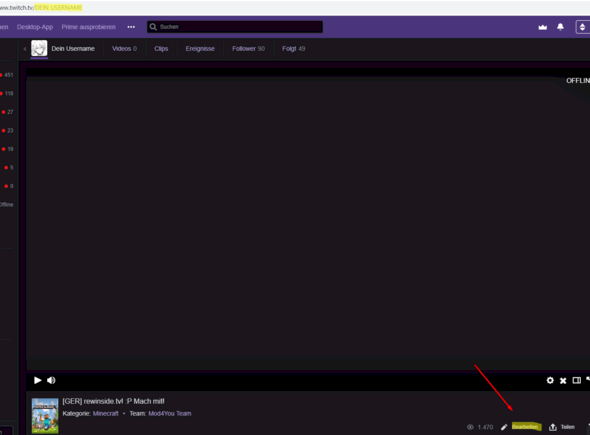Click Prime ausprobieren link
Screen dimensions: 590x435
(x=89, y=27)
